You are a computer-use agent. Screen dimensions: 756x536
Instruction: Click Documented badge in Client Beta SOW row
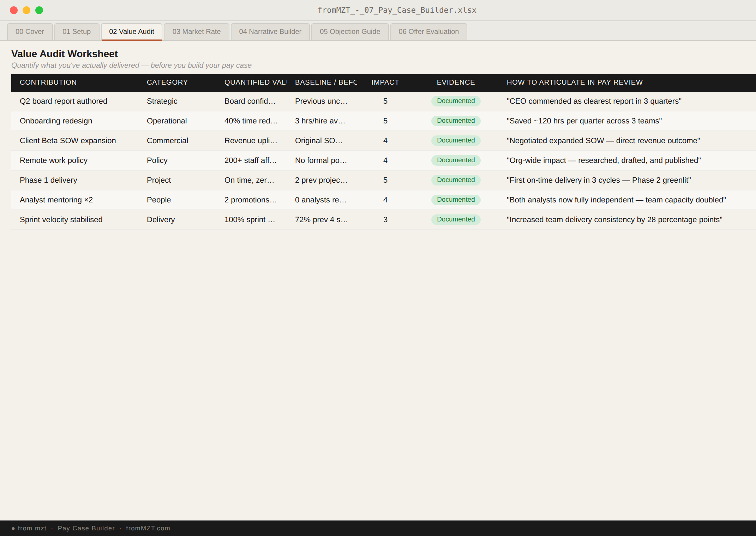coord(456,141)
